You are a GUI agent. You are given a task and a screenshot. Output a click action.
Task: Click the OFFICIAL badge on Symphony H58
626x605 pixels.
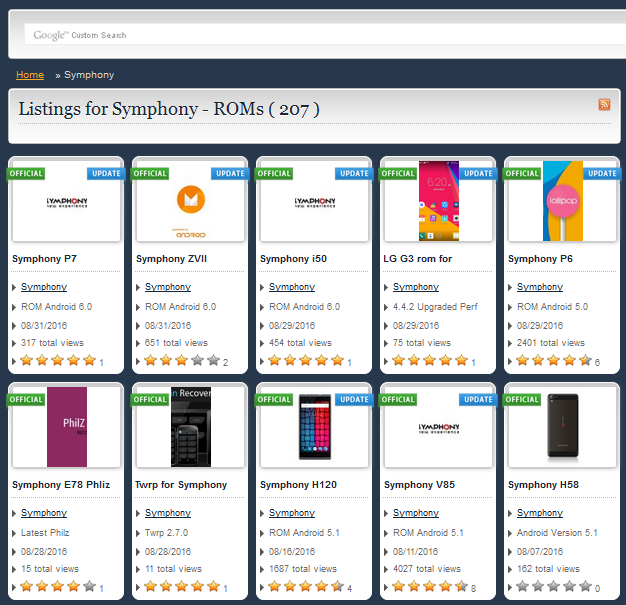[x=522, y=399]
